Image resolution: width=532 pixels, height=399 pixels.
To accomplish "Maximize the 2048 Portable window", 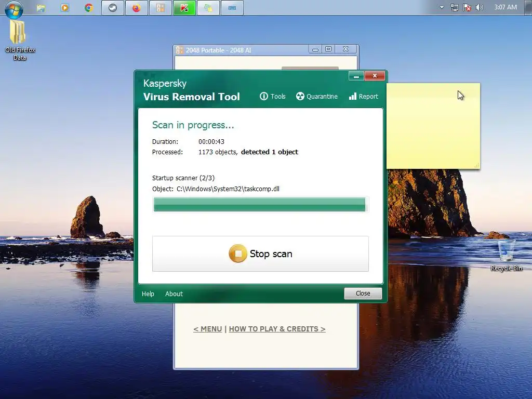I will pos(328,49).
